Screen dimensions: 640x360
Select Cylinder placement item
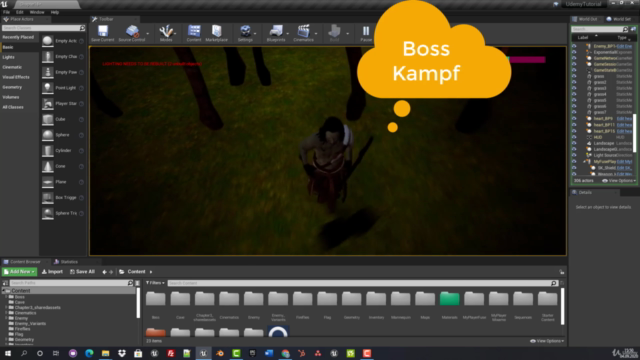point(62,151)
